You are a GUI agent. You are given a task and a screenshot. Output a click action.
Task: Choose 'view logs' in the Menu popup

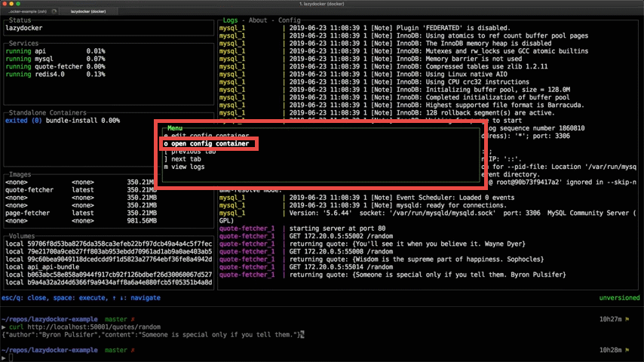(x=187, y=167)
